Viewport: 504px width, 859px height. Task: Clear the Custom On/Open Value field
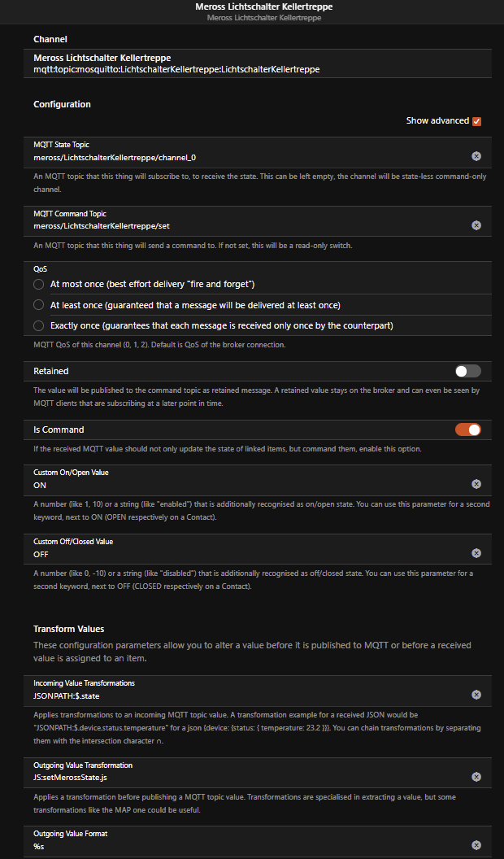click(476, 484)
